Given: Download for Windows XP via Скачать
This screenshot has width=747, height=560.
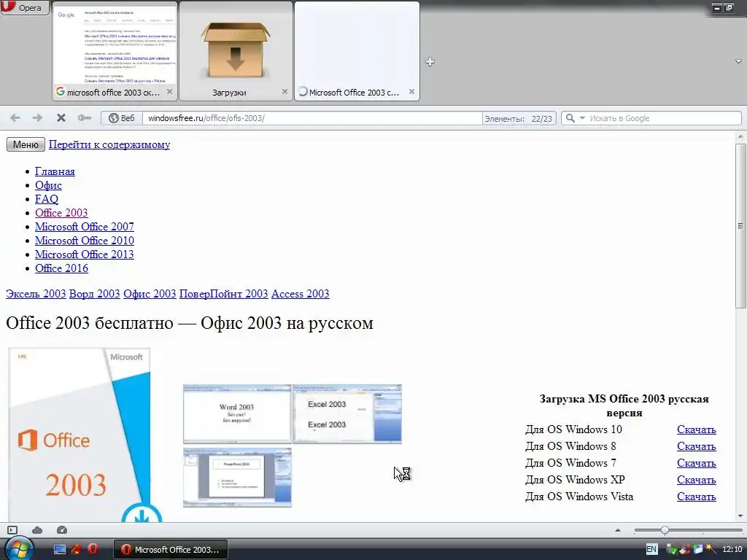Looking at the screenshot, I should point(696,479).
